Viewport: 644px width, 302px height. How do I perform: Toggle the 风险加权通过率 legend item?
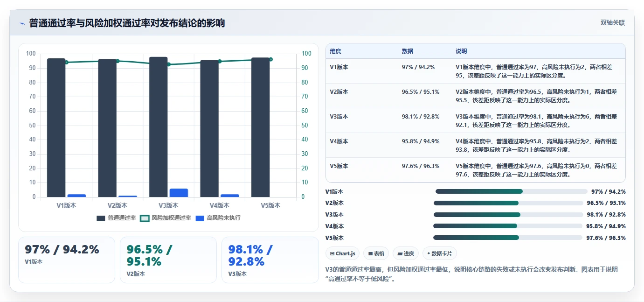pyautogui.click(x=166, y=218)
